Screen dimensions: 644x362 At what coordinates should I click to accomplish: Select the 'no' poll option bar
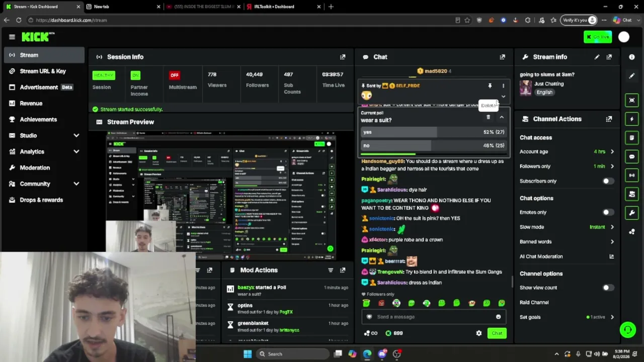coord(433,146)
